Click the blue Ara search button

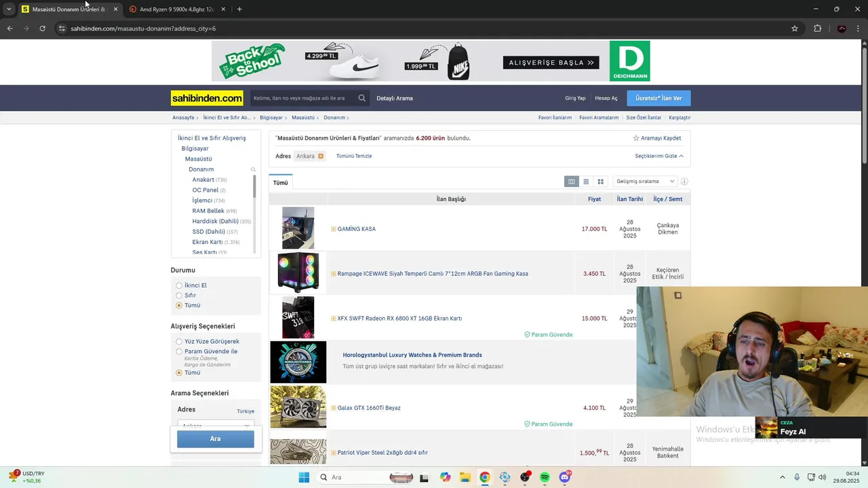(216, 439)
